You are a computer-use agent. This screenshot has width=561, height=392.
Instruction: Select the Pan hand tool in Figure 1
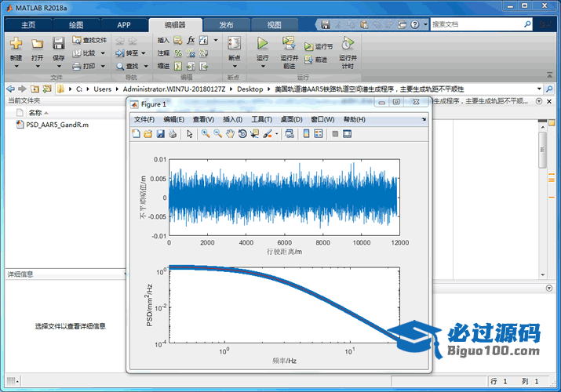(230, 134)
